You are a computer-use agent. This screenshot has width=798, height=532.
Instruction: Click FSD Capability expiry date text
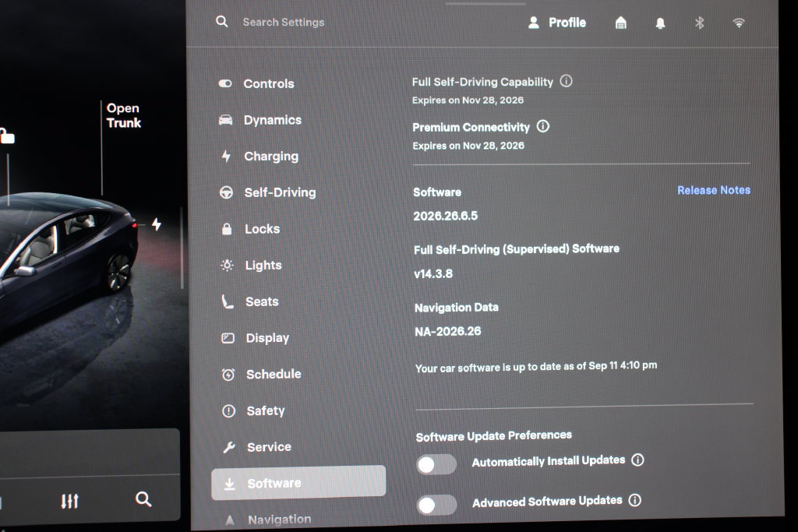468,100
